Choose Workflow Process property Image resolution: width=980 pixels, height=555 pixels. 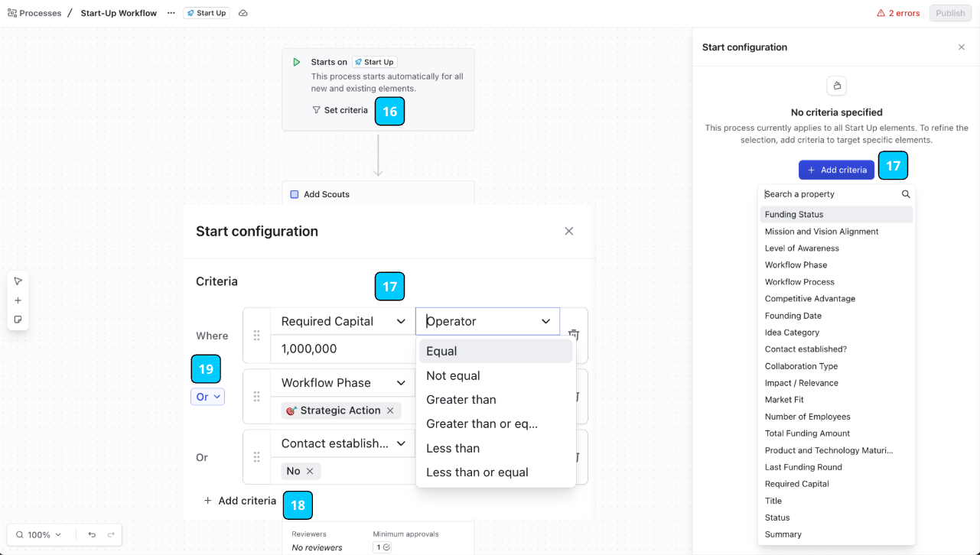point(836,282)
